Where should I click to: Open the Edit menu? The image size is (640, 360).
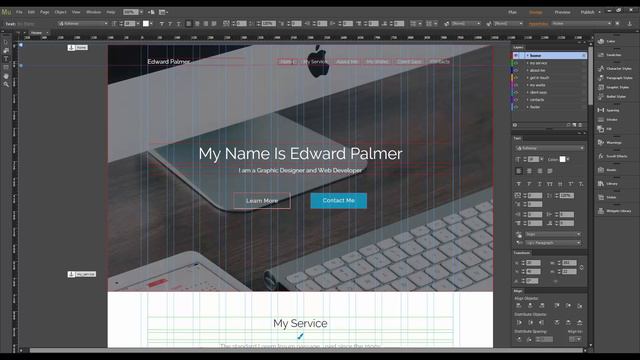31,12
